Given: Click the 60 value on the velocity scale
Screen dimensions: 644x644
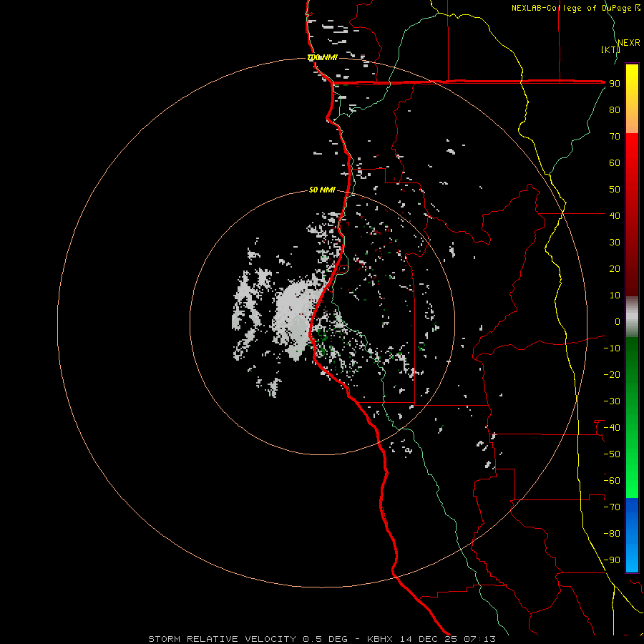Looking at the screenshot, I should click(615, 163).
